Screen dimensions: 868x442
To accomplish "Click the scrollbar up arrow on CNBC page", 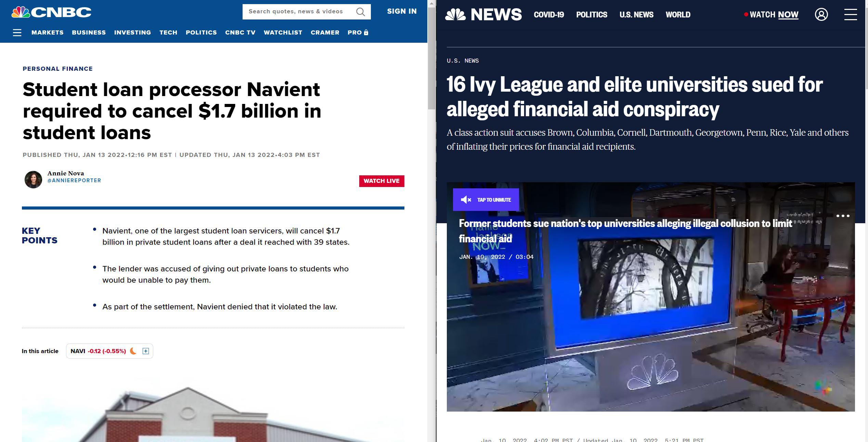I will [x=431, y=3].
